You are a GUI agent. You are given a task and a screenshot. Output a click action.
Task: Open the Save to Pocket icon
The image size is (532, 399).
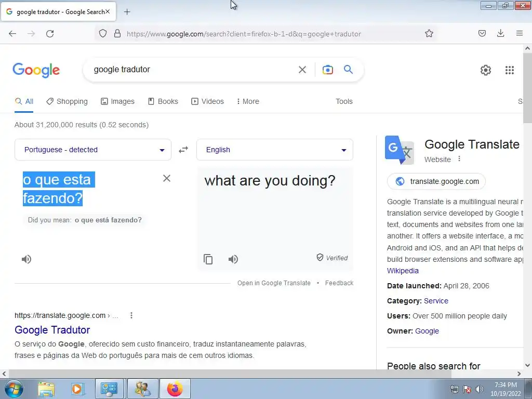coord(482,33)
